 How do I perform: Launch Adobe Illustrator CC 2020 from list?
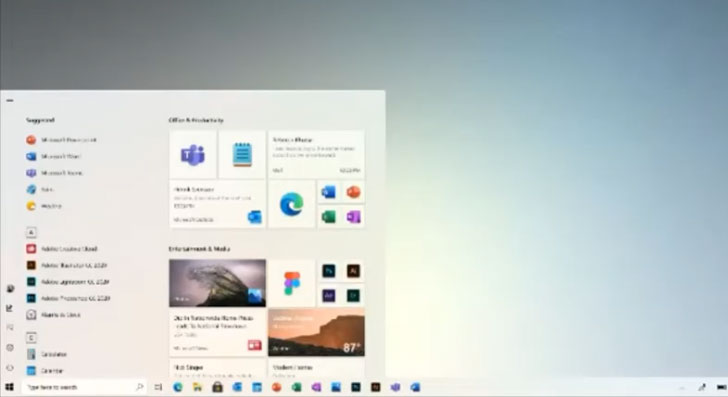click(x=67, y=265)
